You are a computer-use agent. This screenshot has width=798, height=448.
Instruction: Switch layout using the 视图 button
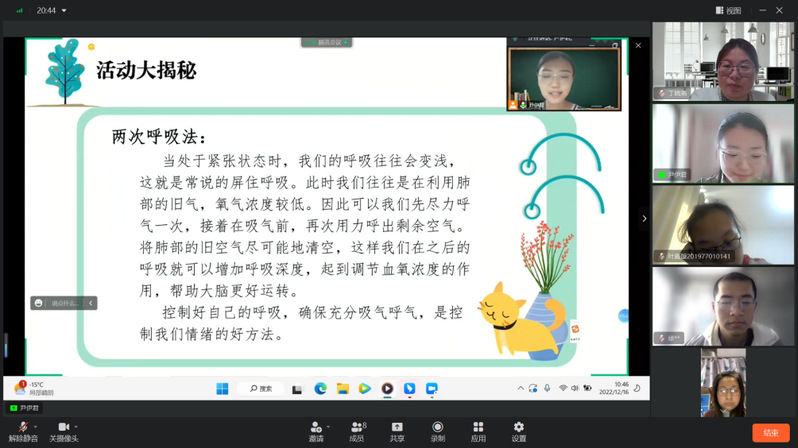click(x=728, y=10)
